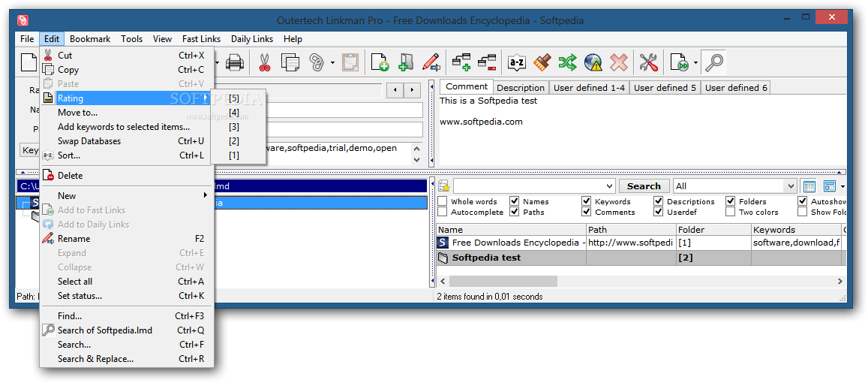Uncheck the Userdef checkbox
The width and height of the screenshot is (868, 383).
[x=658, y=212]
